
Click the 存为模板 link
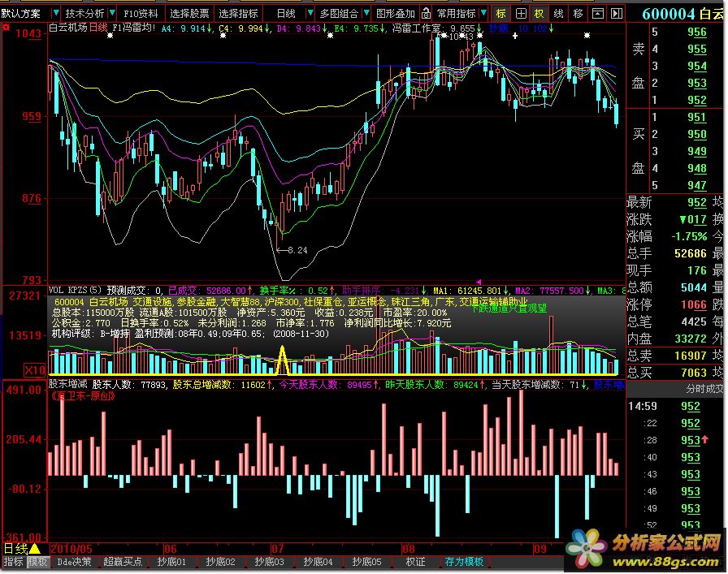464,562
